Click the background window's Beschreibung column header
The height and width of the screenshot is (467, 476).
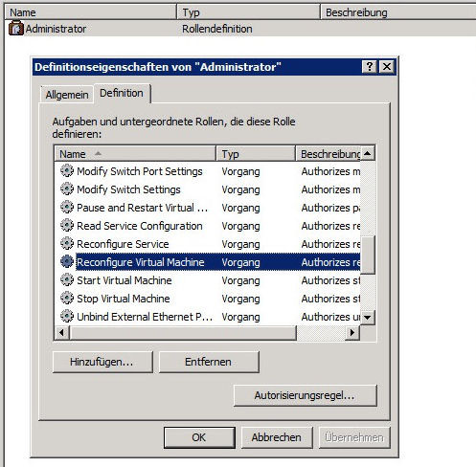click(397, 12)
